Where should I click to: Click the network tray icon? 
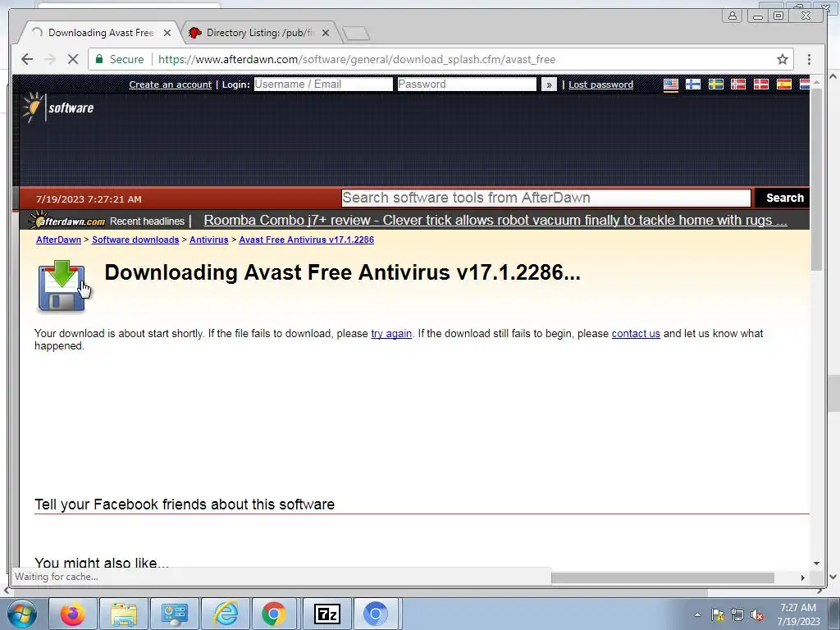point(737,614)
